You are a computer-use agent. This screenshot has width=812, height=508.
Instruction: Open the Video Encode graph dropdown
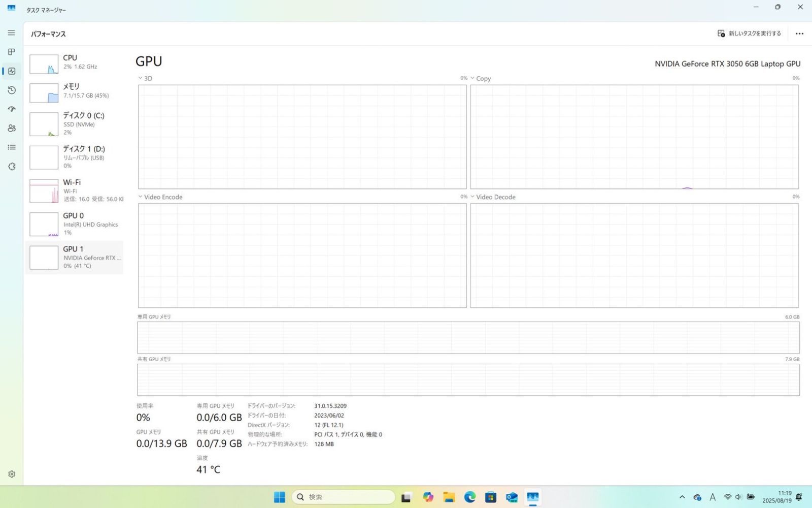pos(160,197)
